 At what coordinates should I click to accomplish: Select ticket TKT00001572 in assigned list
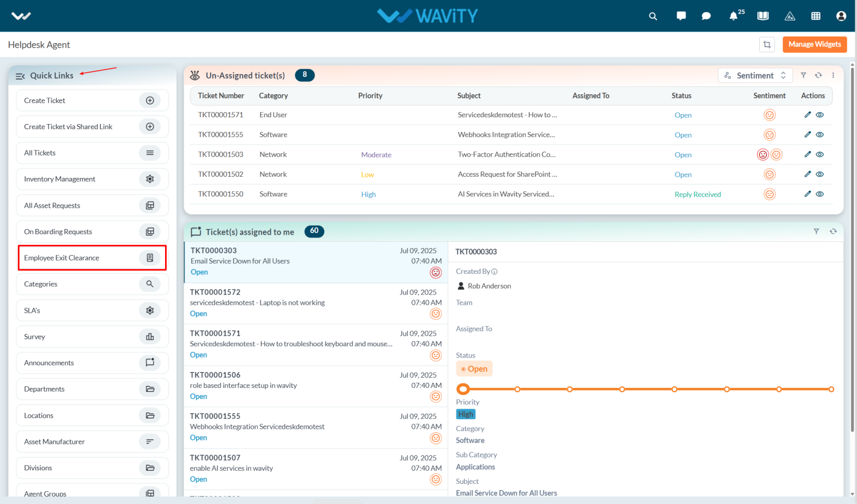316,303
